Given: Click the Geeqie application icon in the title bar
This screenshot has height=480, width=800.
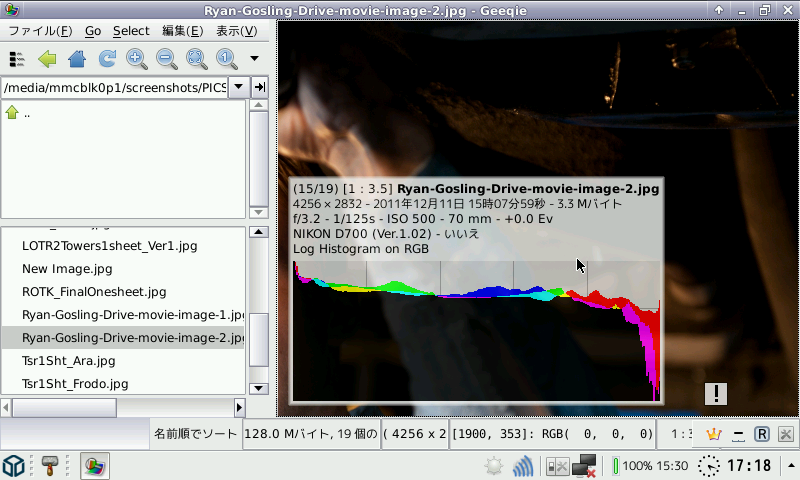Looking at the screenshot, I should tap(11, 10).
